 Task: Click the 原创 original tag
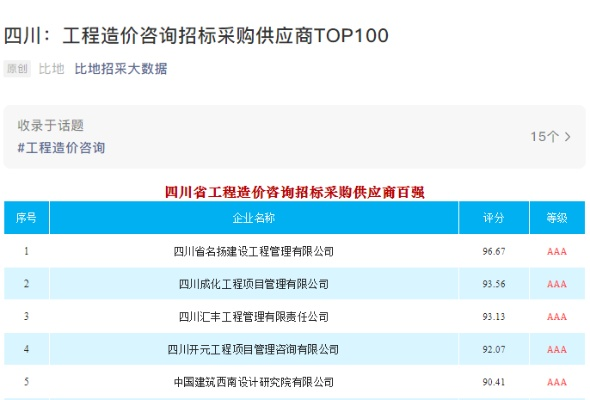coord(17,69)
